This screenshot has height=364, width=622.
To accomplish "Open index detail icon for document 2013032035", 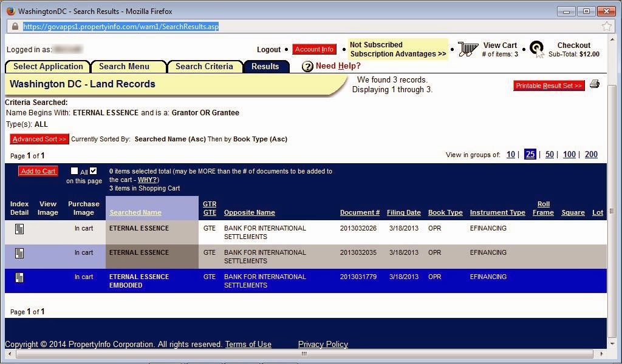I will 19,253.
